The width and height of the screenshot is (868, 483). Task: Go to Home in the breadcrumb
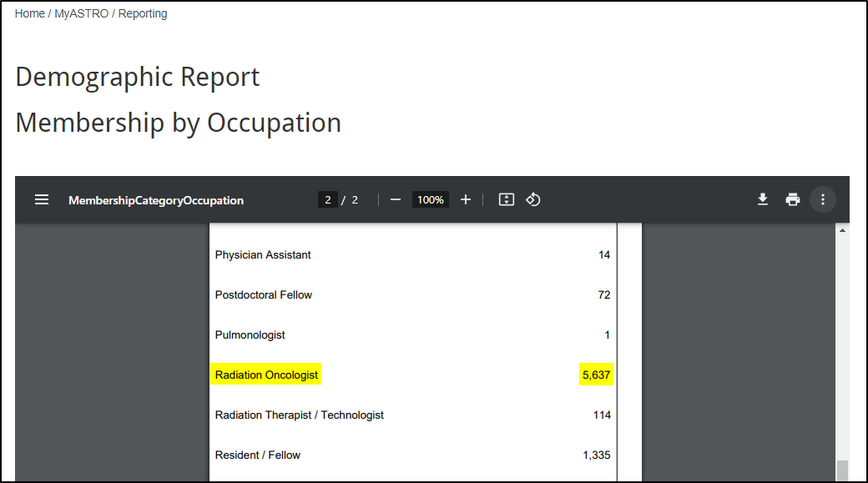[x=29, y=13]
